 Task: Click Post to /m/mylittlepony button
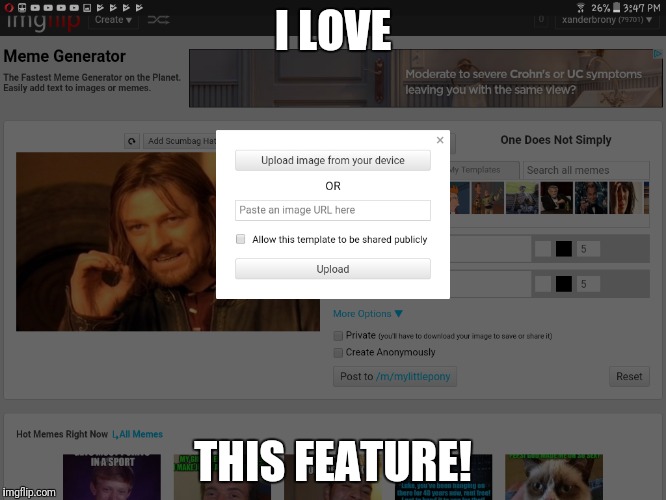tap(395, 376)
